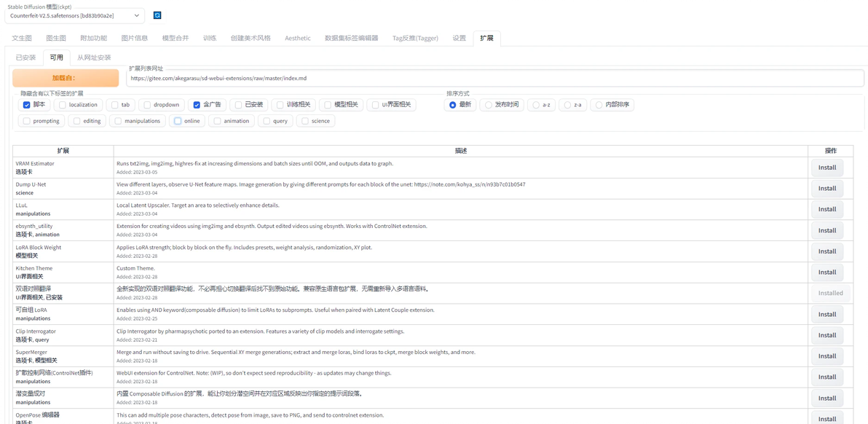This screenshot has height=424, width=868.
Task: Open the Stable Diffusion model dropdown
Action: point(75,15)
